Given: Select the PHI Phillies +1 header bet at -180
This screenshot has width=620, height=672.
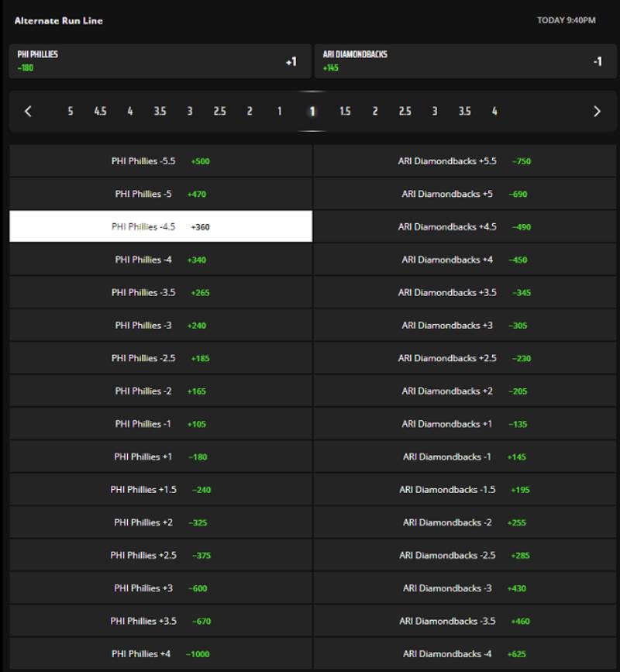Looking at the screenshot, I should pos(160,61).
